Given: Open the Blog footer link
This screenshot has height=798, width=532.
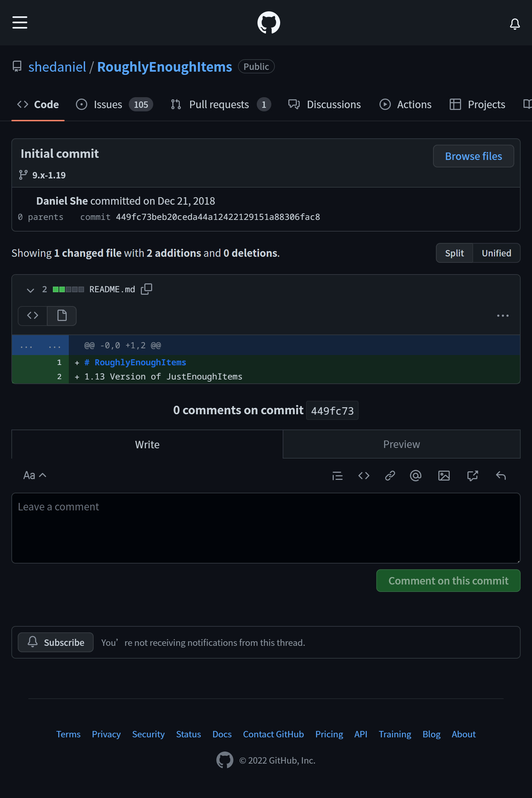Looking at the screenshot, I should coord(431,734).
